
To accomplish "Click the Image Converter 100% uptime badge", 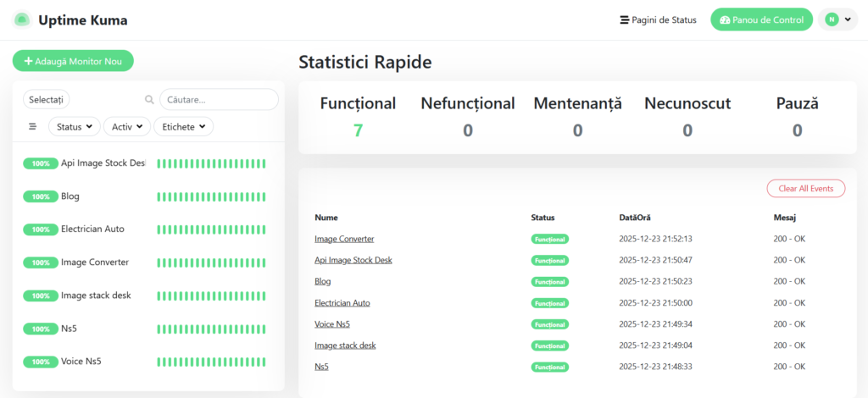I will tap(41, 263).
